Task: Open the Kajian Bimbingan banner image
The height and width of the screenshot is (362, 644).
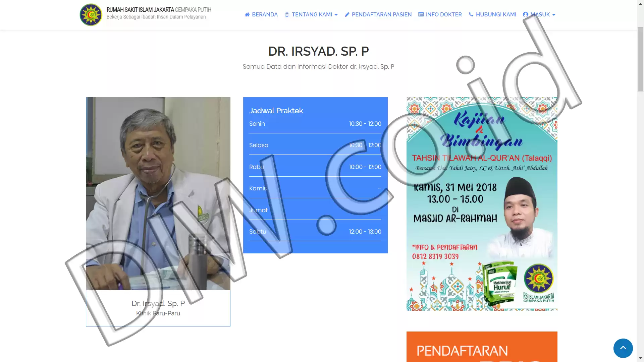Action: pos(482,204)
